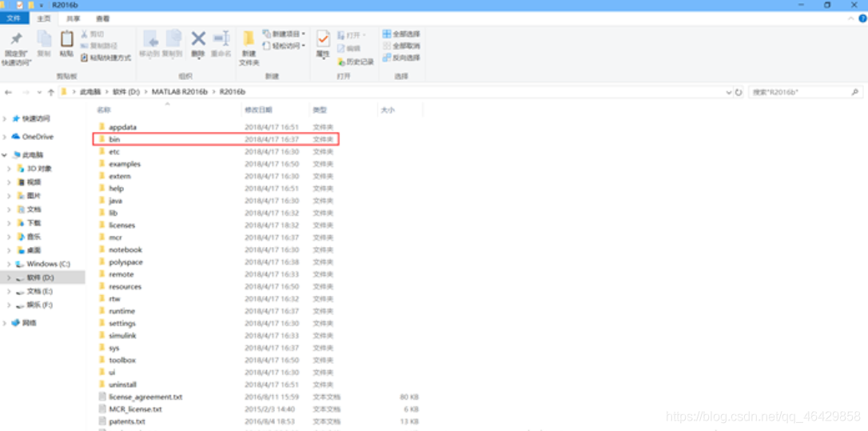This screenshot has height=431, width=868.
Task: Go back with the left arrow
Action: (8, 93)
